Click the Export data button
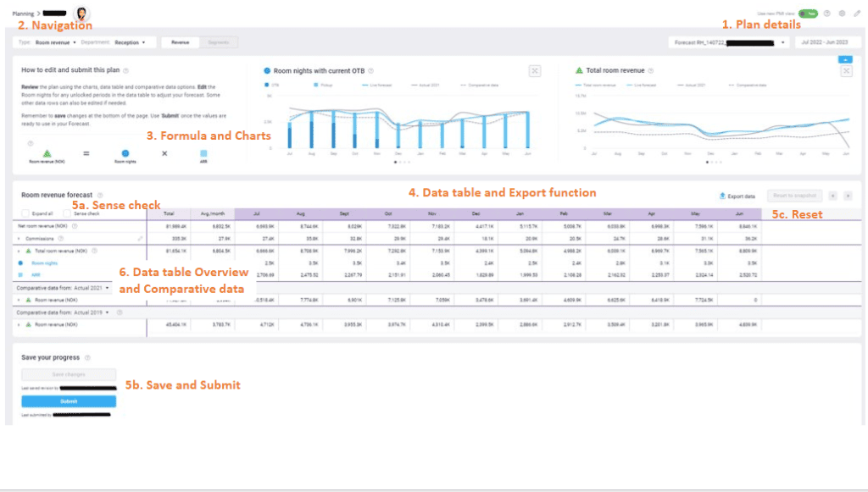Image resolution: width=868 pixels, height=492 pixels. (x=737, y=196)
